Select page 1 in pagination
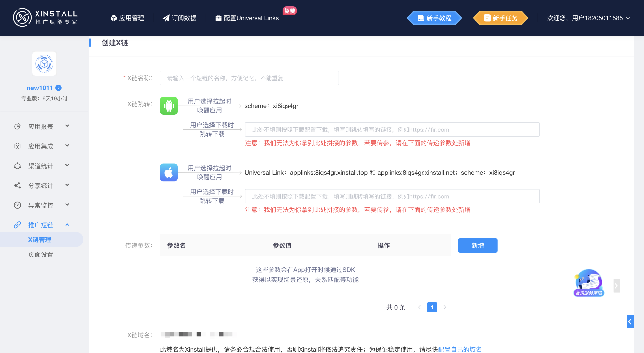The width and height of the screenshot is (644, 353). tap(432, 307)
